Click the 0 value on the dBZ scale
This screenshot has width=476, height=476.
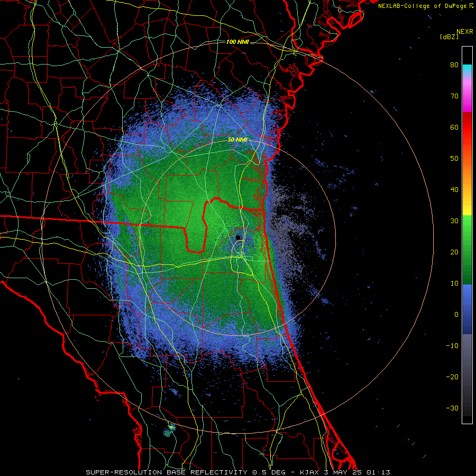pyautogui.click(x=456, y=315)
